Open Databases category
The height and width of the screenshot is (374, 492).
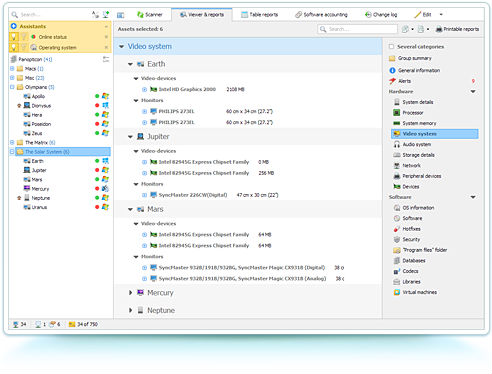pyautogui.click(x=409, y=261)
